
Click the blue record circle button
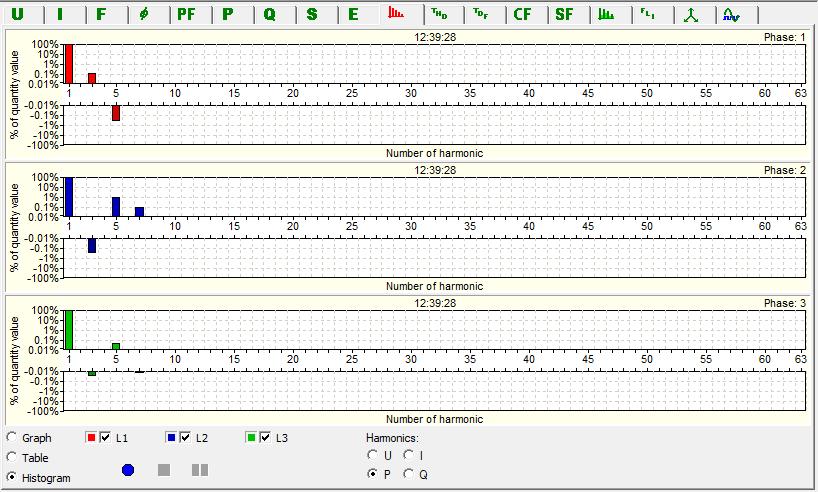click(x=128, y=470)
